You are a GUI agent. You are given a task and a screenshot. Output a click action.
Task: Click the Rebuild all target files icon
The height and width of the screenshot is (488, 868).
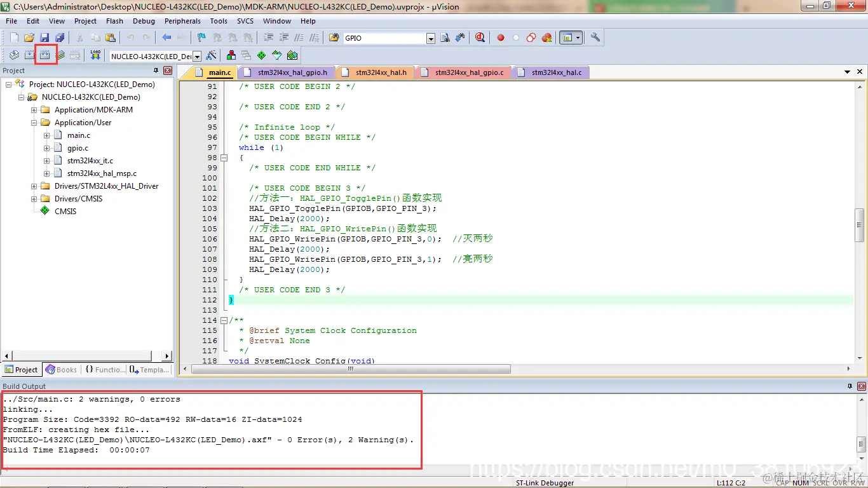point(45,55)
